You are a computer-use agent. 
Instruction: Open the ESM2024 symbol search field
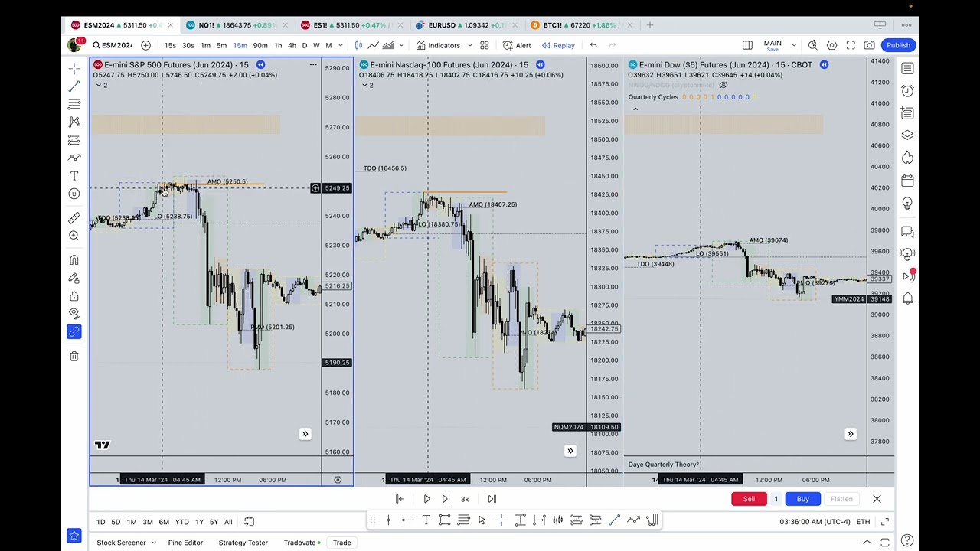point(113,45)
